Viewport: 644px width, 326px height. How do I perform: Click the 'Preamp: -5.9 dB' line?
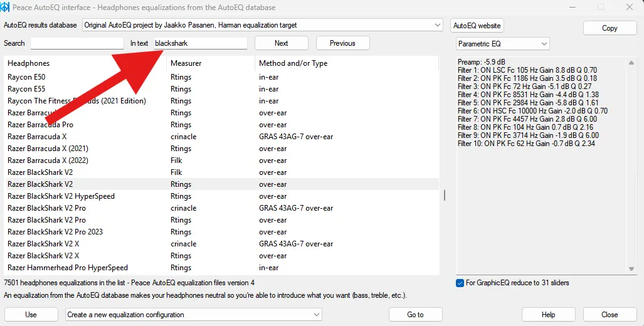(482, 62)
